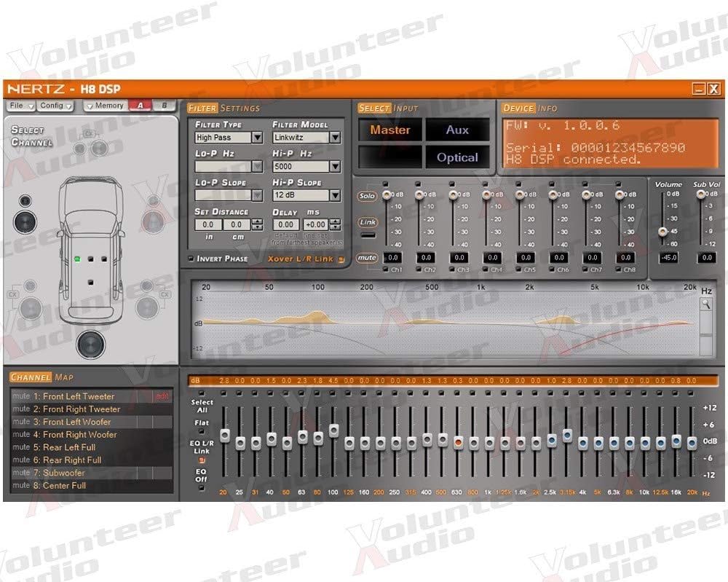This screenshot has height=582, width=728.
Task: Click the Link oval button
Action: [367, 222]
